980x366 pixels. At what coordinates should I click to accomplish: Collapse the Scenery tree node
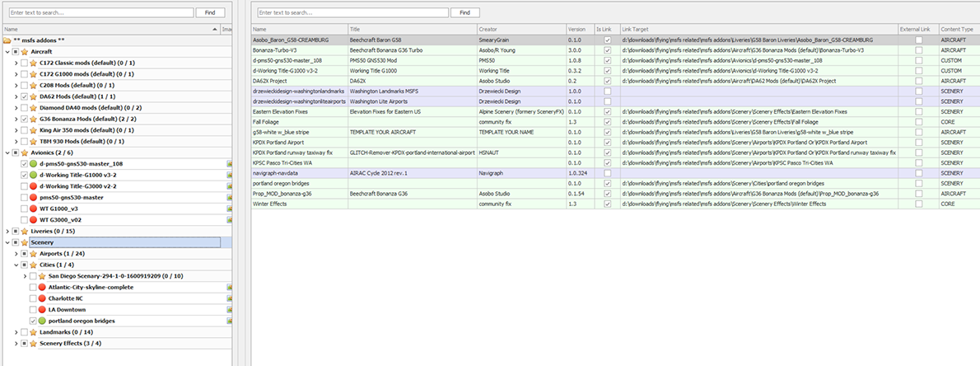pos(7,242)
